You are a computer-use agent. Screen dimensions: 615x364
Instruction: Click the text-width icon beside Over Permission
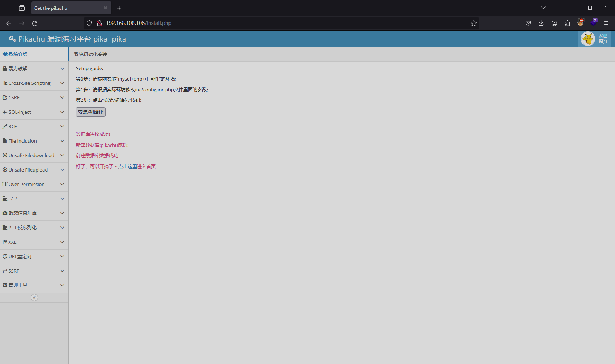5,184
